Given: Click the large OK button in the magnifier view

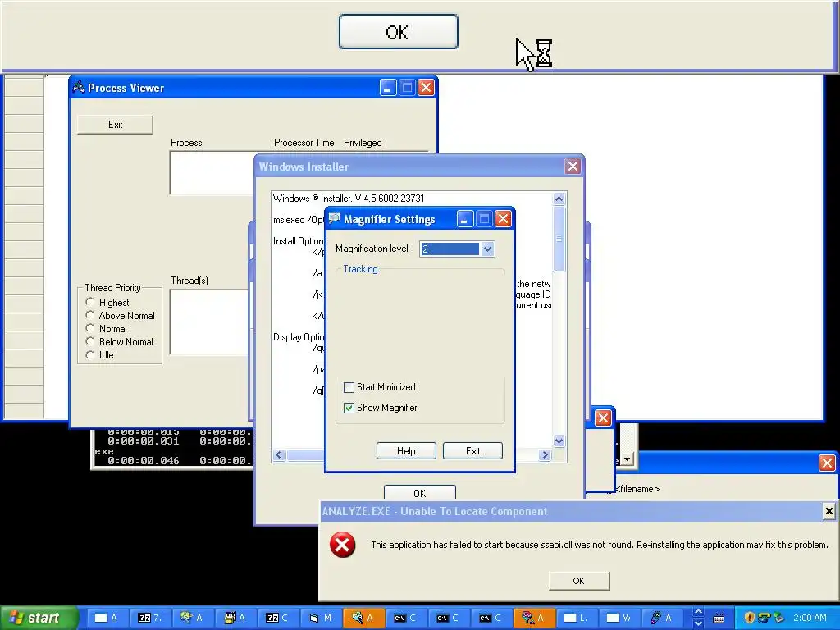Looking at the screenshot, I should [399, 32].
